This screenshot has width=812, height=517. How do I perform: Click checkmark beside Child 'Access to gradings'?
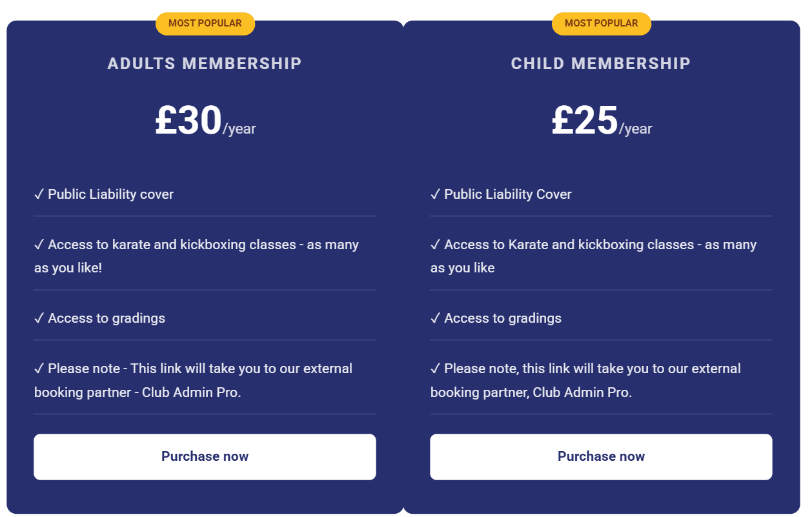point(436,318)
